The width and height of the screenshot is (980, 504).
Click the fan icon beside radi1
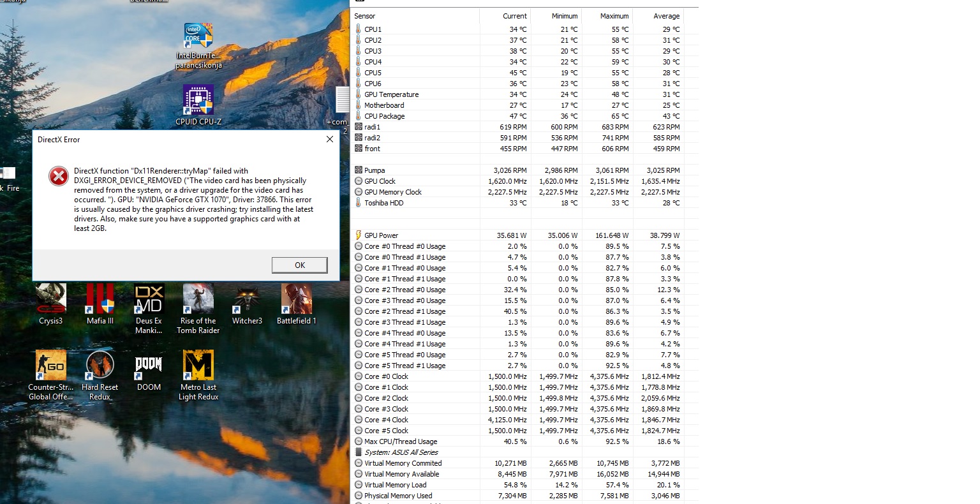tap(358, 127)
